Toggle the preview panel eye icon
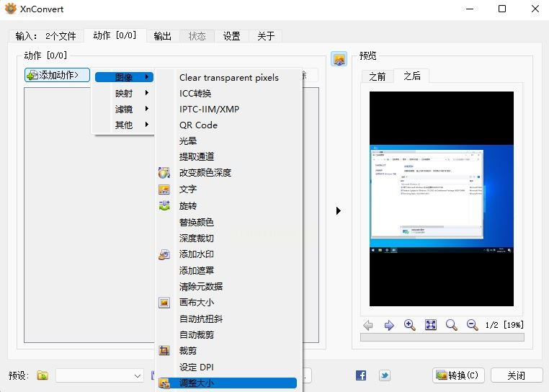 pyautogui.click(x=339, y=59)
